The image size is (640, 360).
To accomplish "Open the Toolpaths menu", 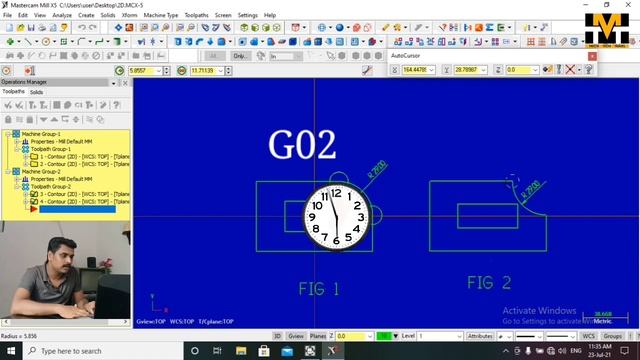I will tap(196, 15).
